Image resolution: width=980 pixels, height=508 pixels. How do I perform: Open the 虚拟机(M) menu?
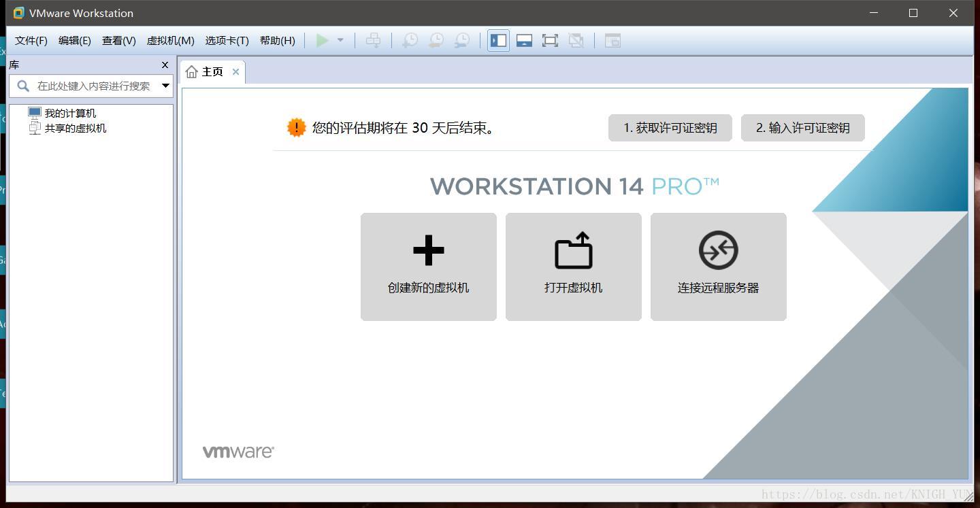[171, 41]
